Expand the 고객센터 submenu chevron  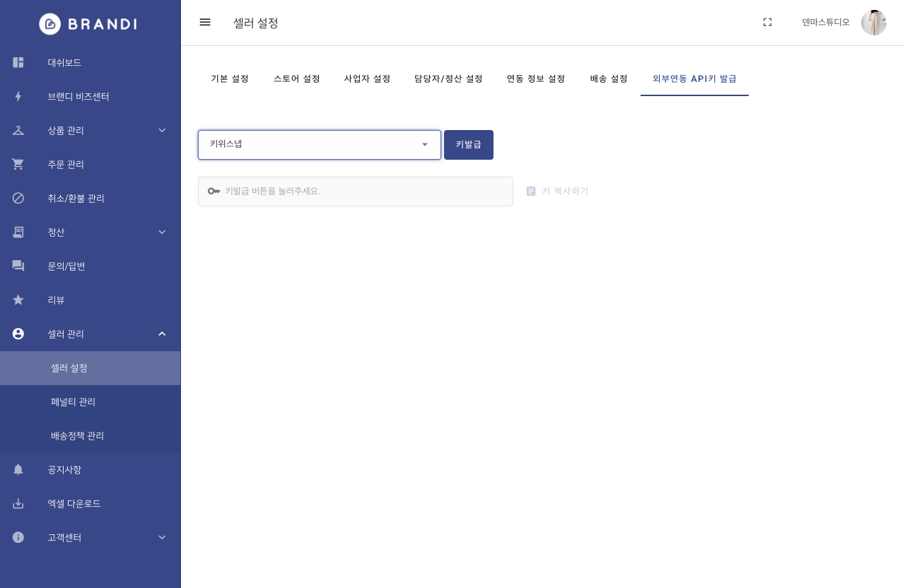pos(162,537)
